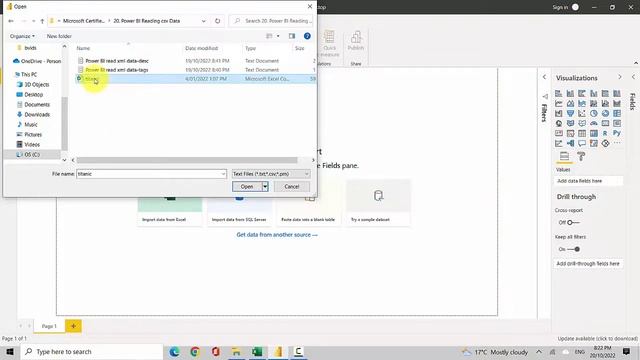
Task: Select the Stacked bar chart visualization
Action: pos(558,93)
